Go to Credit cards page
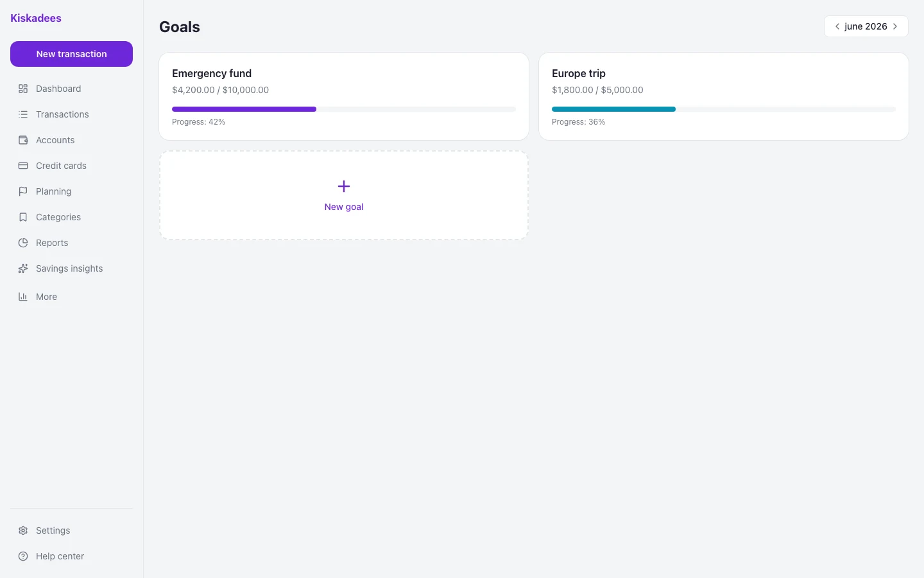The width and height of the screenshot is (924, 578). coord(71,166)
